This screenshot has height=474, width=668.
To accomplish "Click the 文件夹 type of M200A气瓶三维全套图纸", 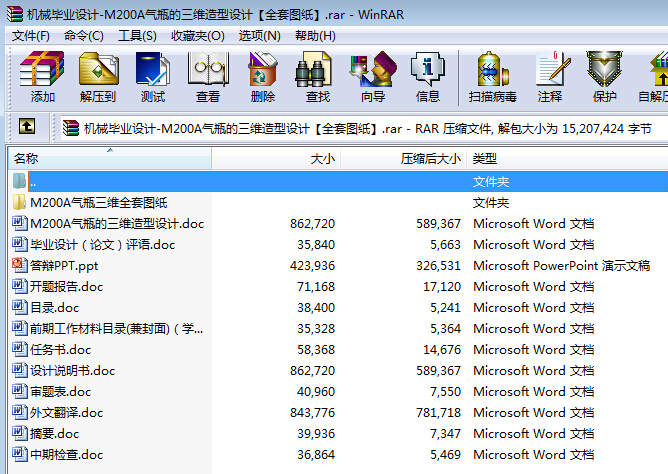I will 491,203.
